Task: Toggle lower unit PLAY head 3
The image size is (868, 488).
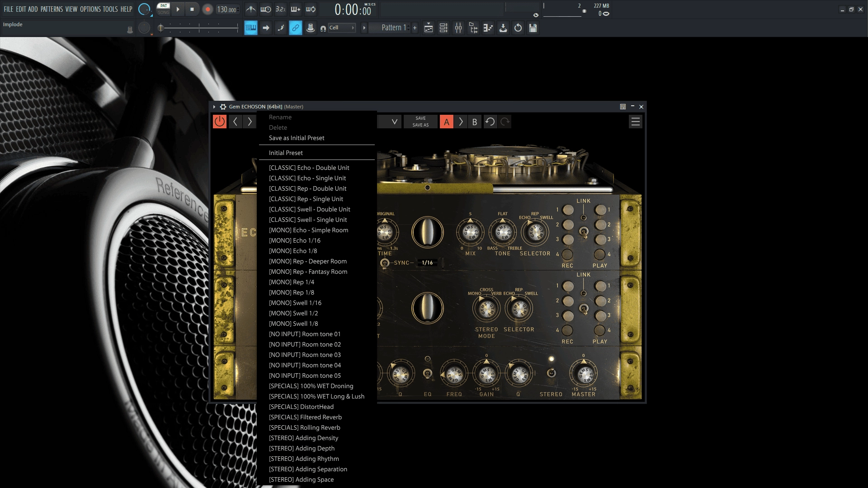Action: pyautogui.click(x=600, y=315)
